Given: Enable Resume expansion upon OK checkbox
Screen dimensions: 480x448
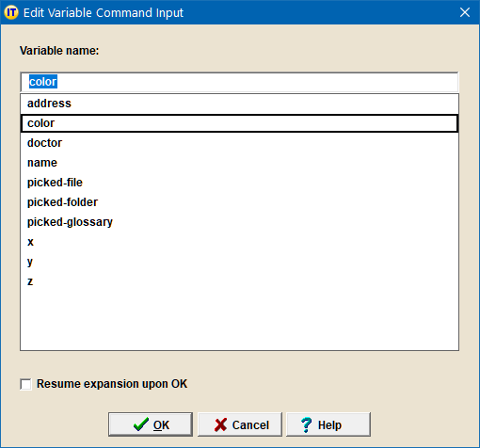Looking at the screenshot, I should pyautogui.click(x=25, y=384).
